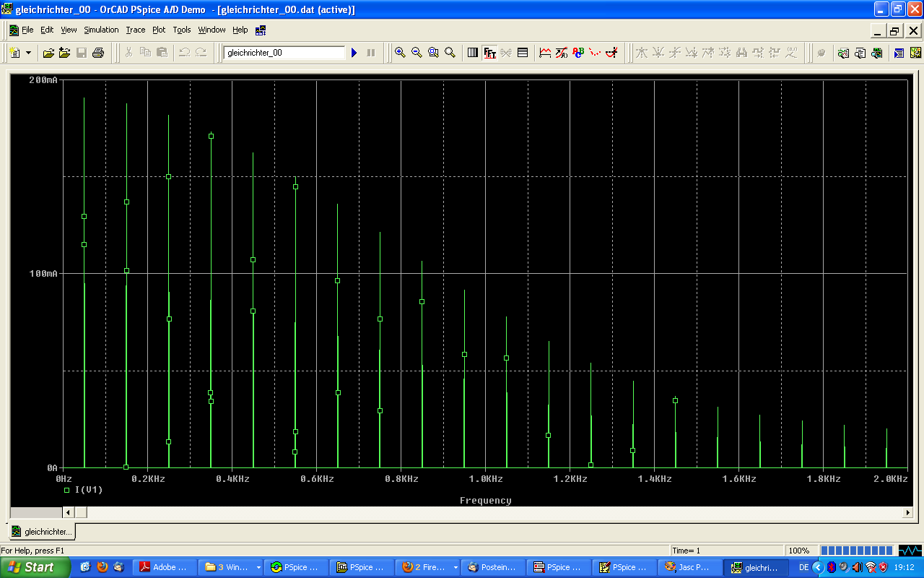Click the Cut scissors icon
The image size is (924, 578).
click(128, 53)
